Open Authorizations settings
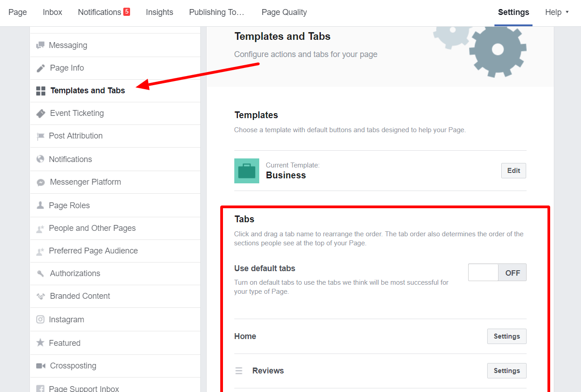 click(x=115, y=273)
